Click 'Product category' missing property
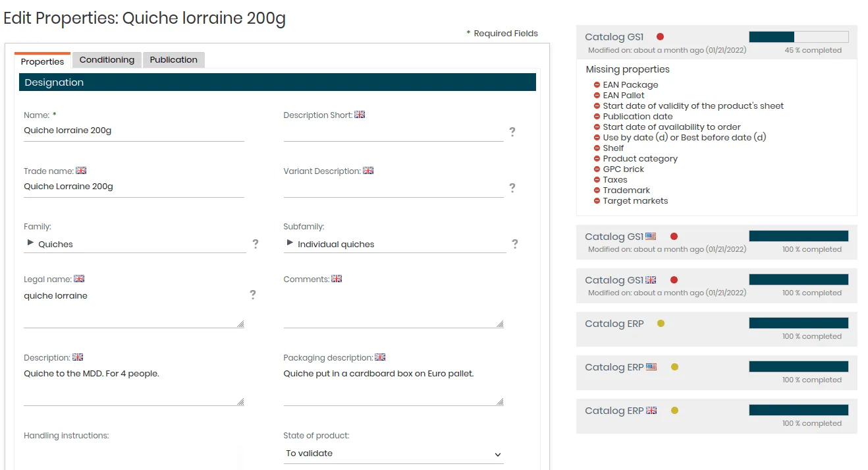868x470 pixels. [640, 159]
